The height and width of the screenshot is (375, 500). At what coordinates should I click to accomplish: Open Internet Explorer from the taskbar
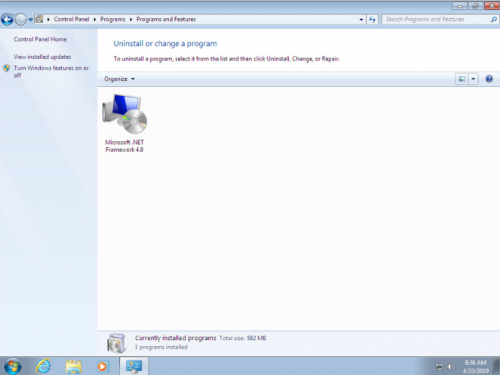click(43, 366)
